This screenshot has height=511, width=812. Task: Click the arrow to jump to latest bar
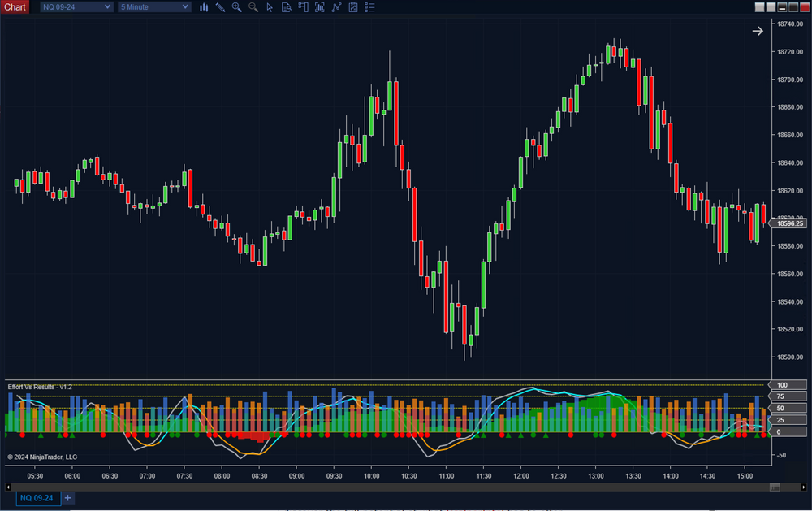point(757,31)
